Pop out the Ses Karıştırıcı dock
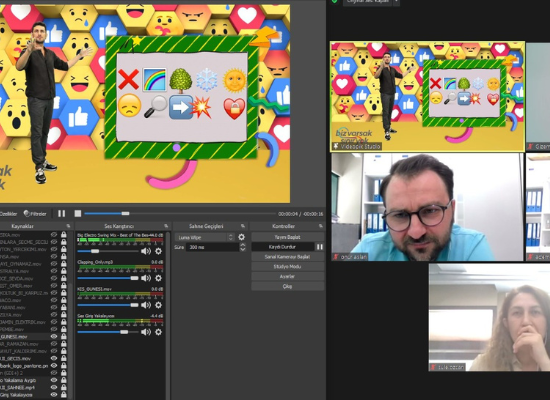The height and width of the screenshot is (400, 550). point(166,226)
